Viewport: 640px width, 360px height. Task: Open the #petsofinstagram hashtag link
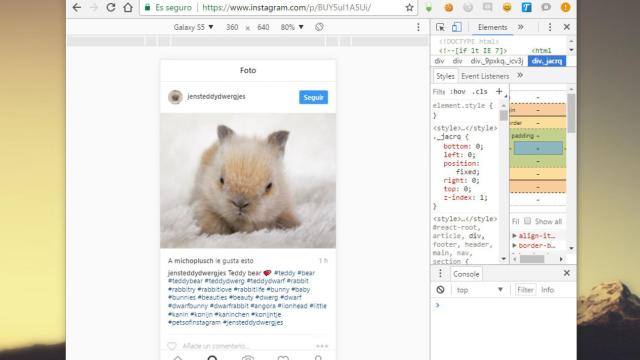[x=194, y=322]
